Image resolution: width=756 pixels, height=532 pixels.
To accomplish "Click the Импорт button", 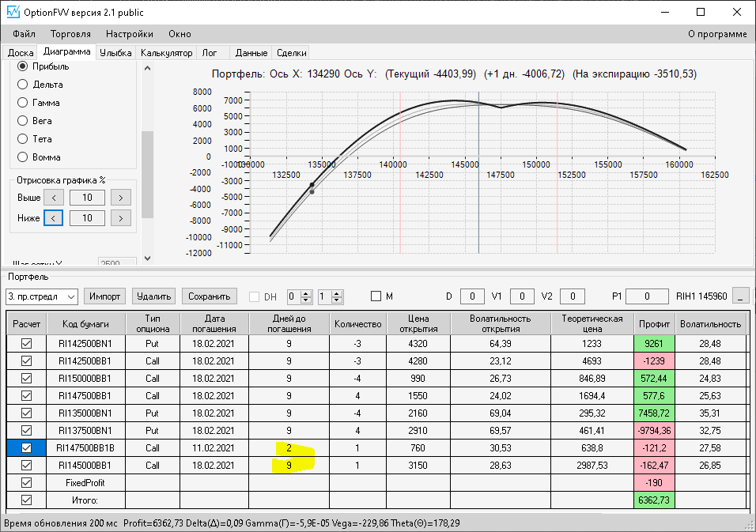I will 104,296.
